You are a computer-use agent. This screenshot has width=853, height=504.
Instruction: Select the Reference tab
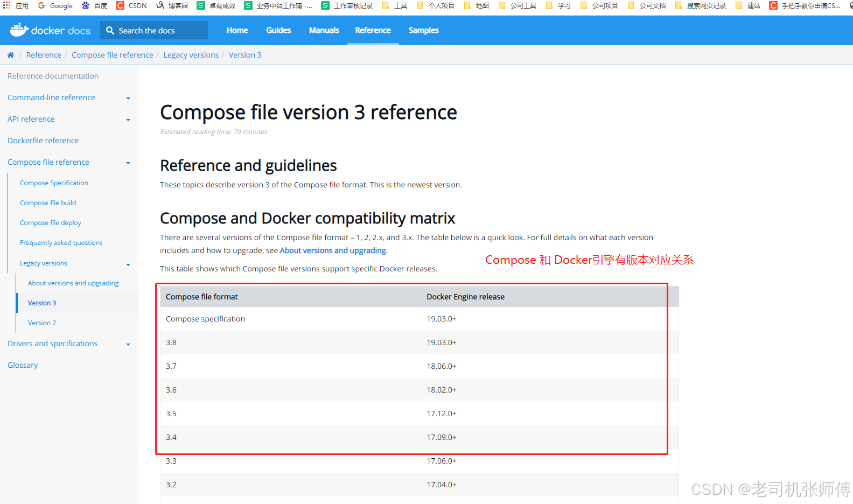click(373, 30)
